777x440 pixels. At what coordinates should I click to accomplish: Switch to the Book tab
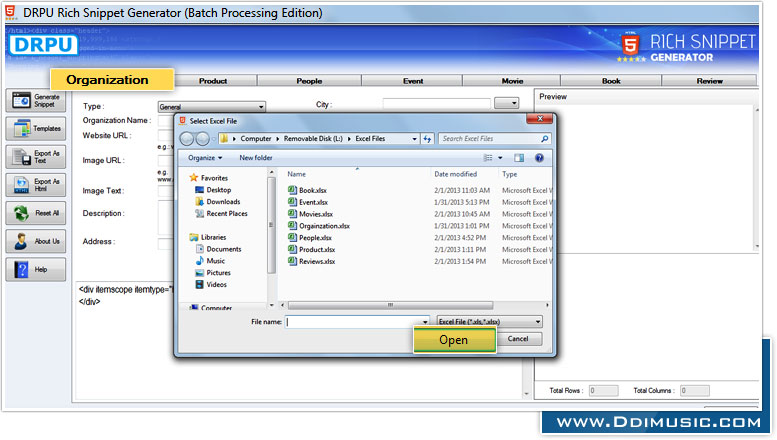tap(611, 81)
